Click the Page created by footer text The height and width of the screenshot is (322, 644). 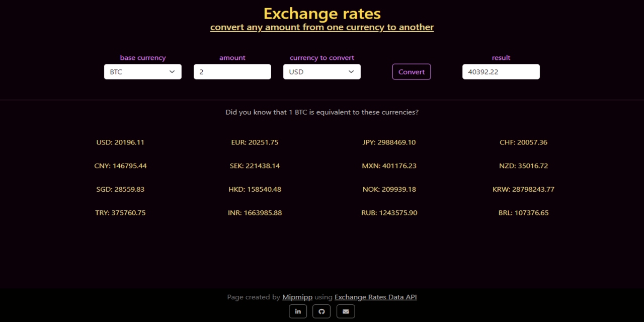(254, 297)
